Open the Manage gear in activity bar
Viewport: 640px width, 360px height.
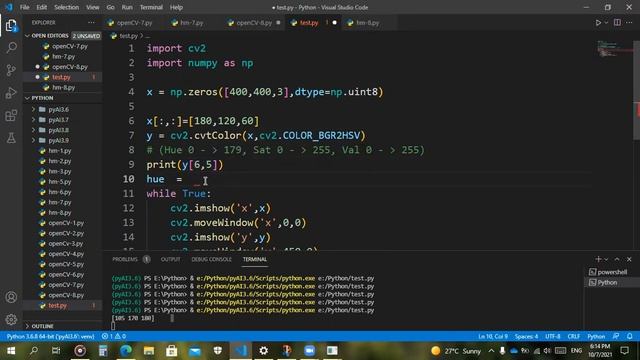(x=11, y=319)
